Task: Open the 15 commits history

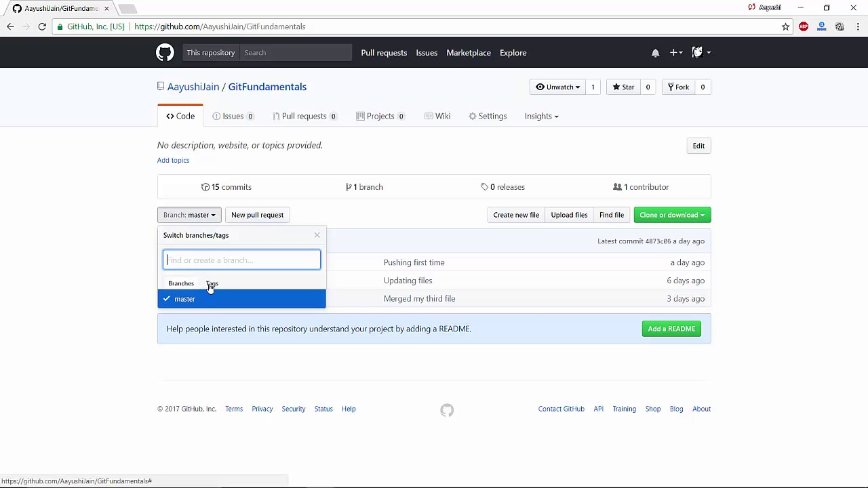Action: point(226,187)
